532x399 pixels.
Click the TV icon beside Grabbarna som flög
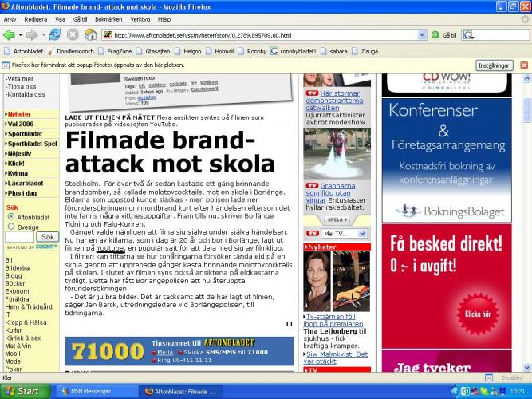point(312,185)
